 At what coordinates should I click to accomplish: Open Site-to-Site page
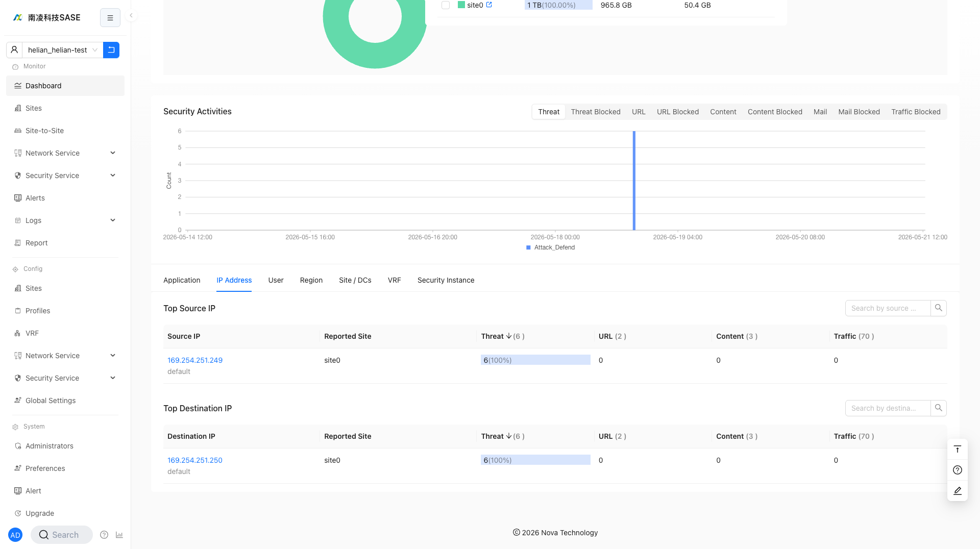[x=65, y=131]
